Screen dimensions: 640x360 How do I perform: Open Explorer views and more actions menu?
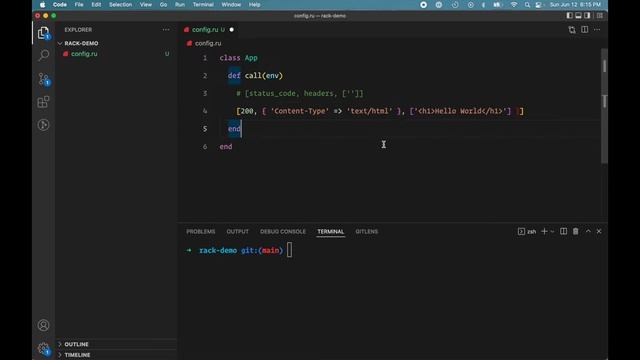coord(166,29)
